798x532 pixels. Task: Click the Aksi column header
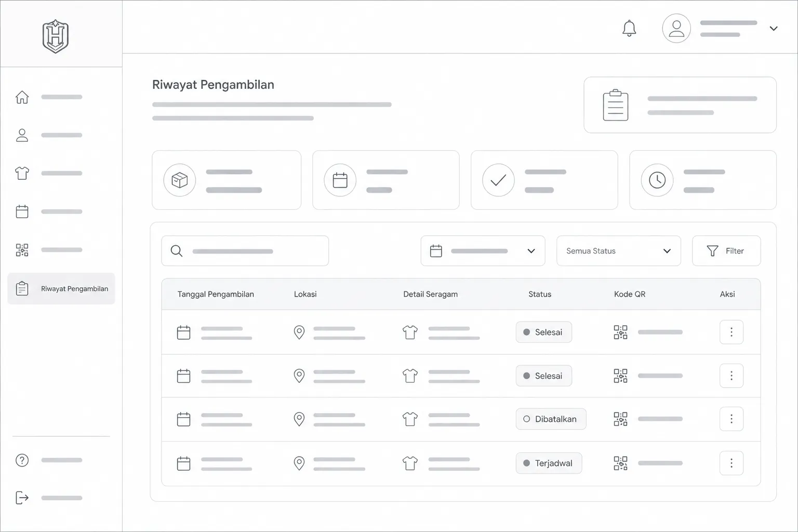point(727,294)
